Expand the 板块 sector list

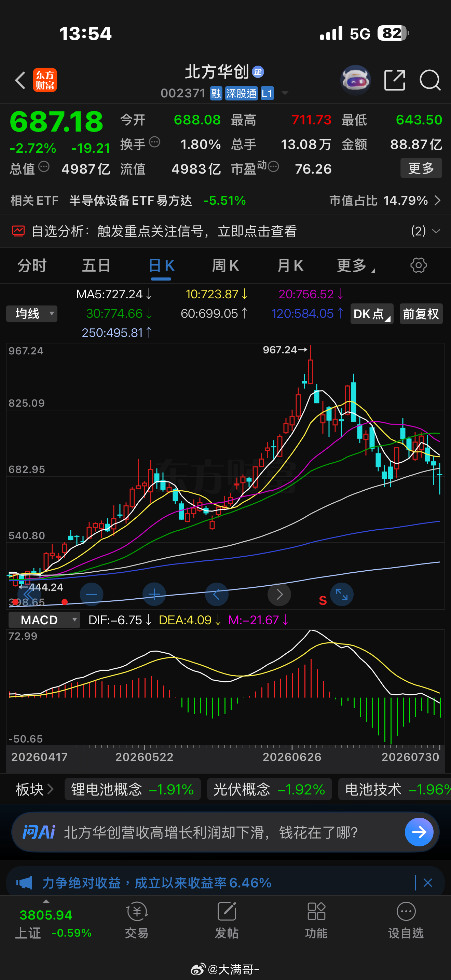34,789
